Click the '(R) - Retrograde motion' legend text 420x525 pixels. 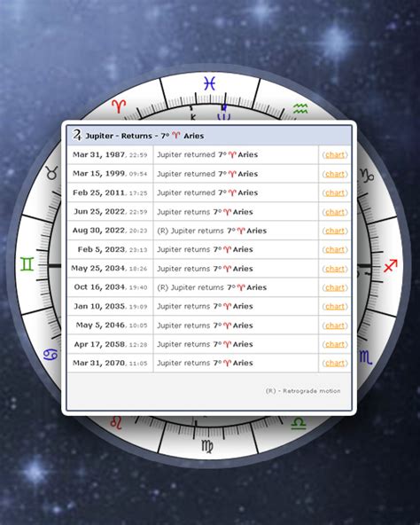303,391
